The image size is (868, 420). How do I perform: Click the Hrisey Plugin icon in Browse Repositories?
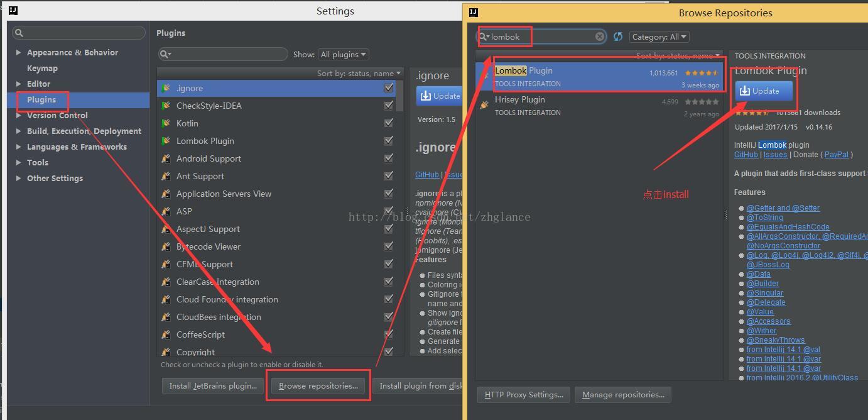pos(484,105)
